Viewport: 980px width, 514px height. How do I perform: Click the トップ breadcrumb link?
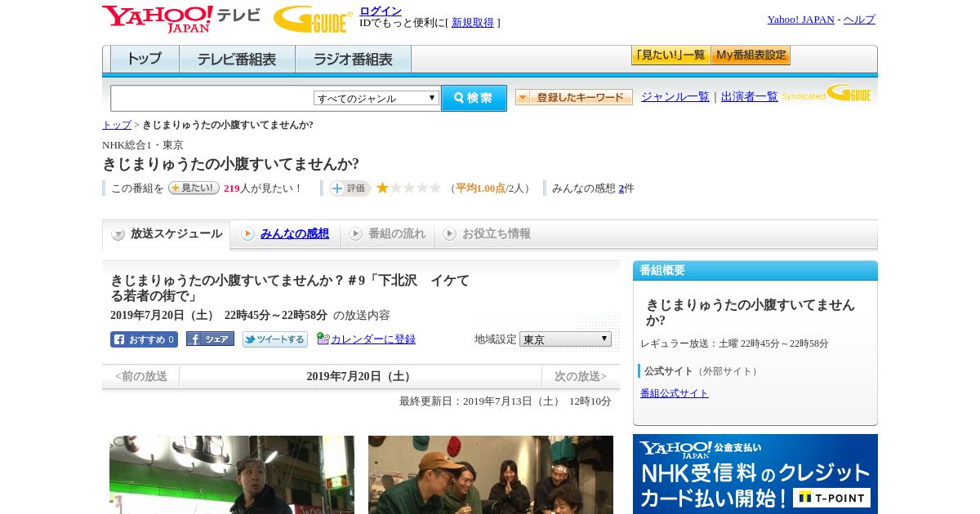click(117, 125)
